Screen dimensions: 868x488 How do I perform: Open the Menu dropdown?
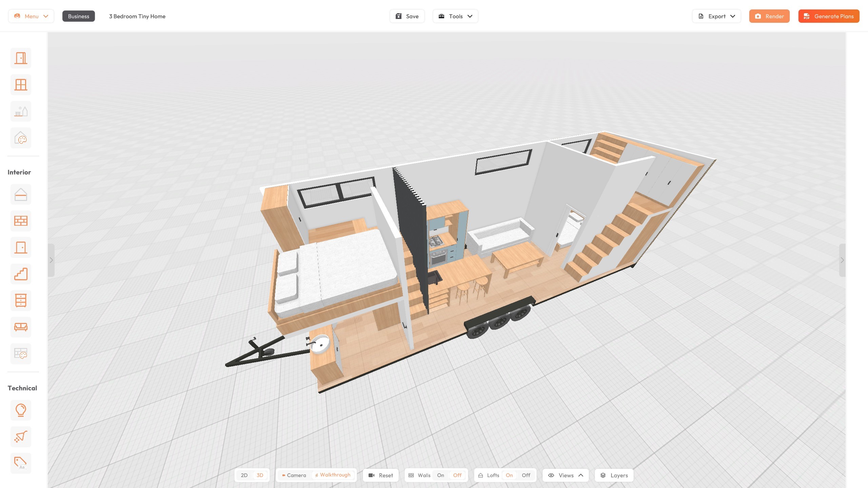pos(31,16)
